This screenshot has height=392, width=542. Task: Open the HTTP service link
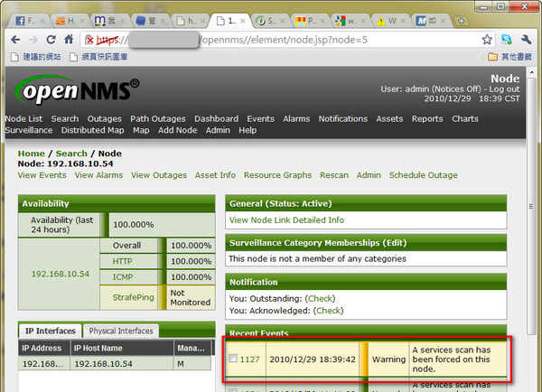[122, 261]
